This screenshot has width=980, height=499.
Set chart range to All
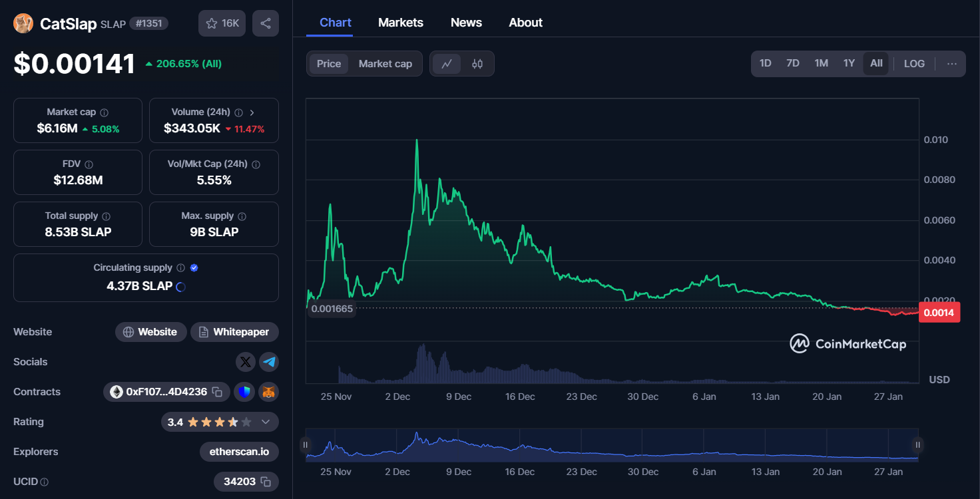tap(876, 63)
